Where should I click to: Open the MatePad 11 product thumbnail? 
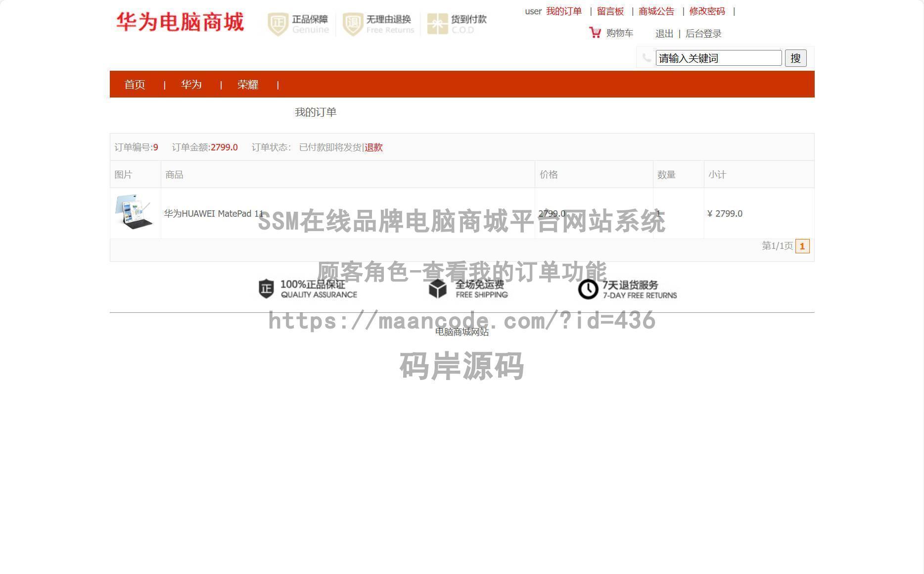pos(134,212)
